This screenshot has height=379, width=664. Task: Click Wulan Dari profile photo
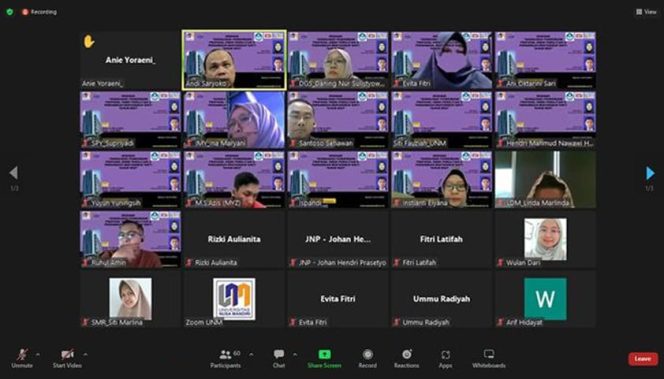click(x=545, y=239)
